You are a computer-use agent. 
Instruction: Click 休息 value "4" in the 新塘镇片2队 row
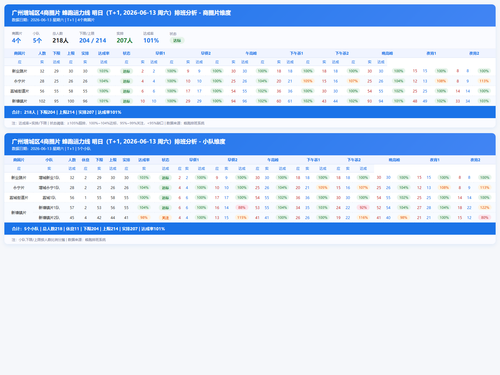(x=86, y=218)
